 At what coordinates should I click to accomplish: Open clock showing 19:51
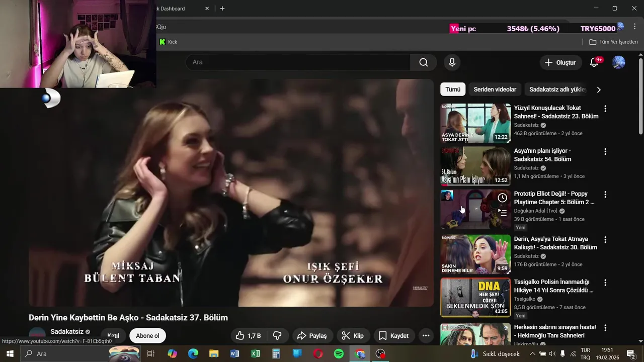[608, 354]
